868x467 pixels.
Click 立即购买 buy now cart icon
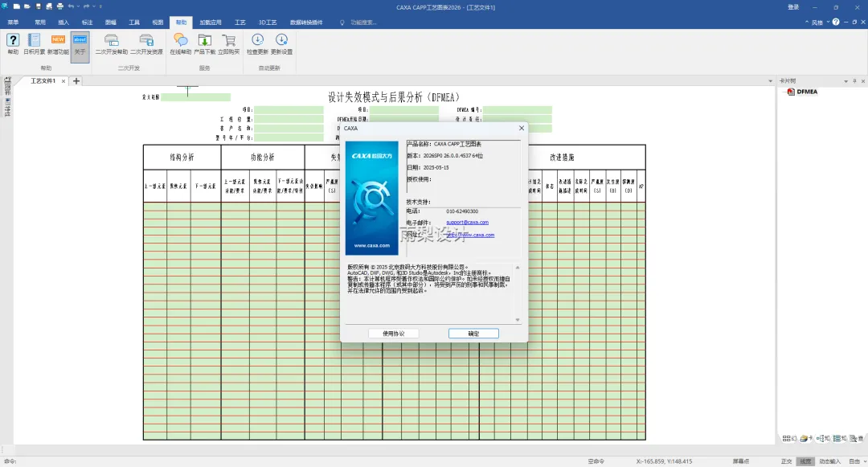tap(228, 40)
